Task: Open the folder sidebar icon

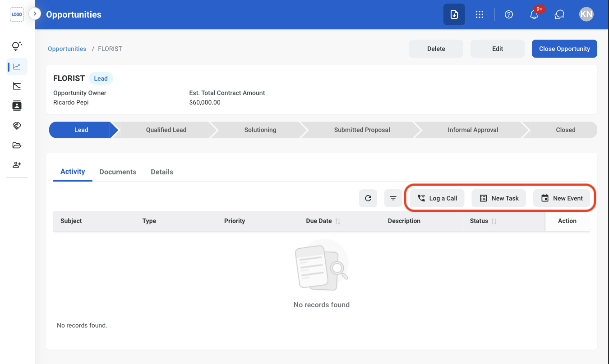Action: click(17, 145)
